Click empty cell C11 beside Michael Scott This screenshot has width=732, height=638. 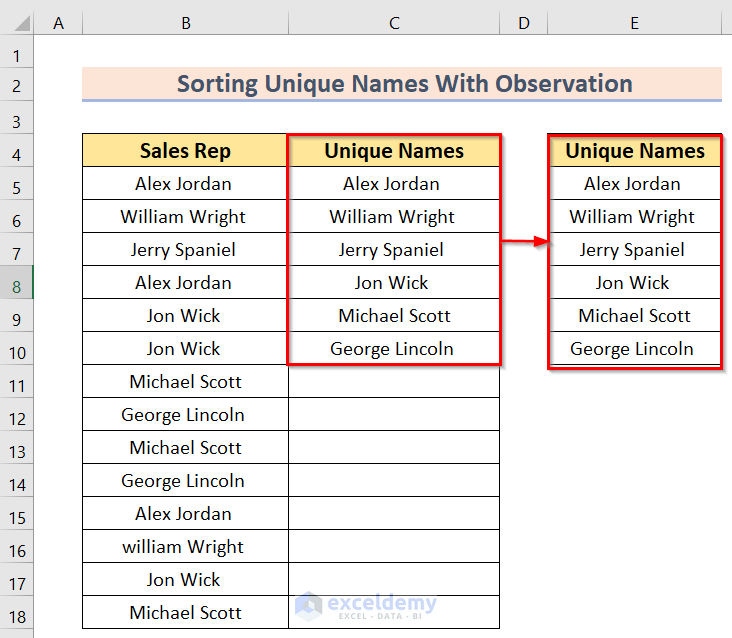(x=394, y=382)
